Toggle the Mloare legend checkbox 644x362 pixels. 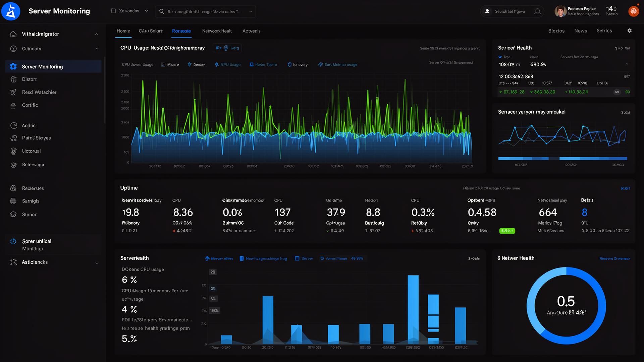point(163,65)
